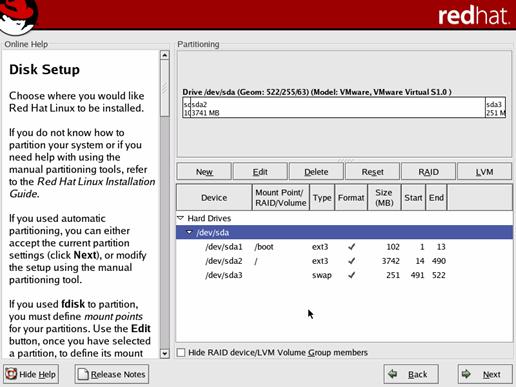Click the Size (MB) column header
The height and width of the screenshot is (387, 516).
click(384, 198)
